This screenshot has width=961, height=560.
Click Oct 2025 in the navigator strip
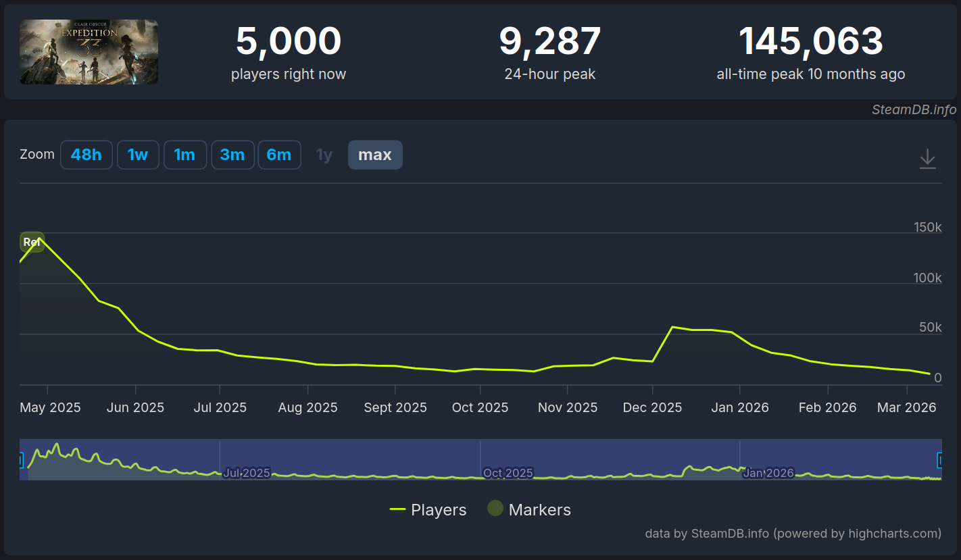pos(508,473)
